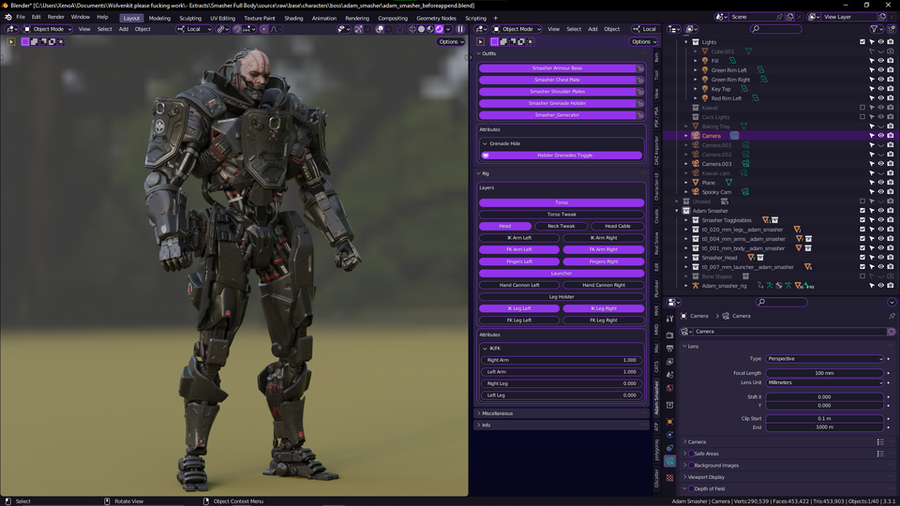Open the Lens Unit Millimeters dropdown

(824, 383)
